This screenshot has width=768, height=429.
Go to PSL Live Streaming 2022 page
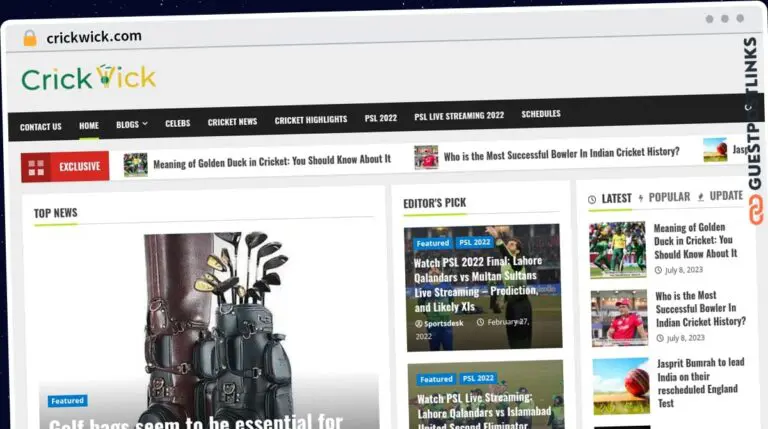(x=458, y=116)
